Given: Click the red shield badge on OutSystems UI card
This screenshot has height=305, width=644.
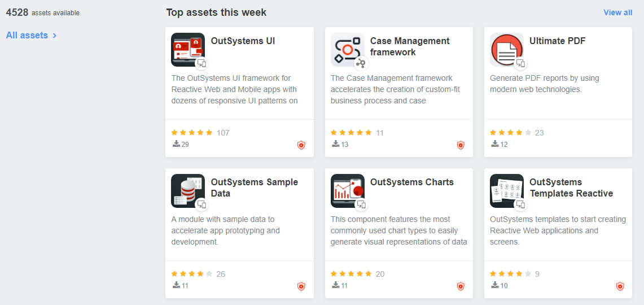Looking at the screenshot, I should [301, 145].
